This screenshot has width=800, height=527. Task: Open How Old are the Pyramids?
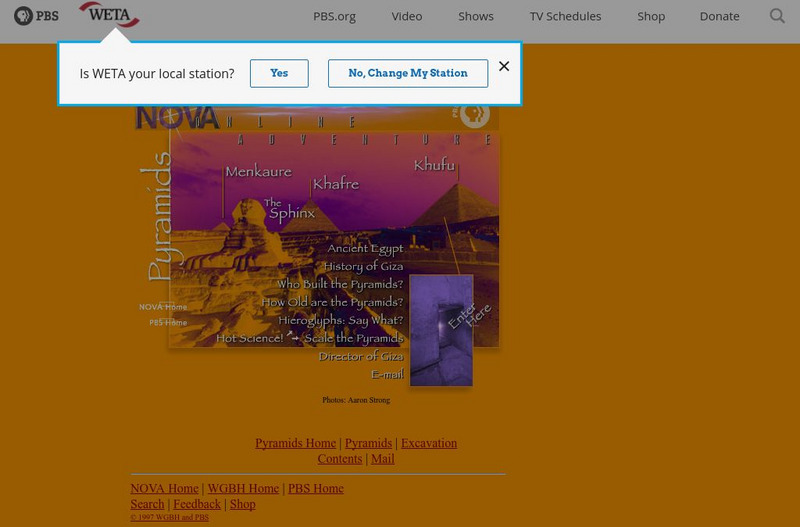pyautogui.click(x=332, y=303)
